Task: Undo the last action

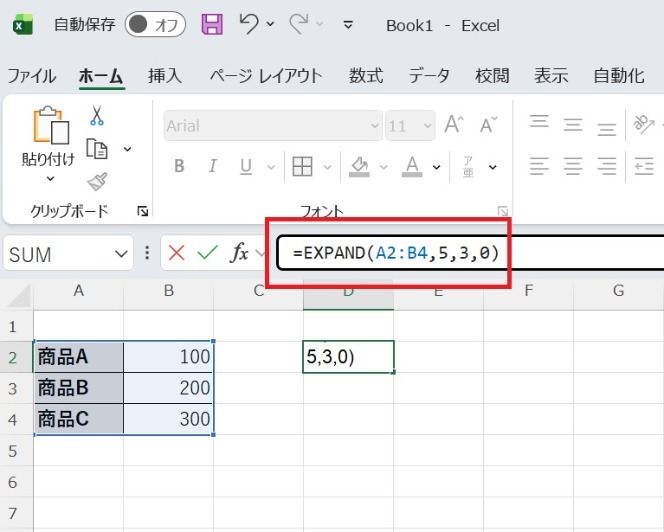Action: [x=249, y=24]
